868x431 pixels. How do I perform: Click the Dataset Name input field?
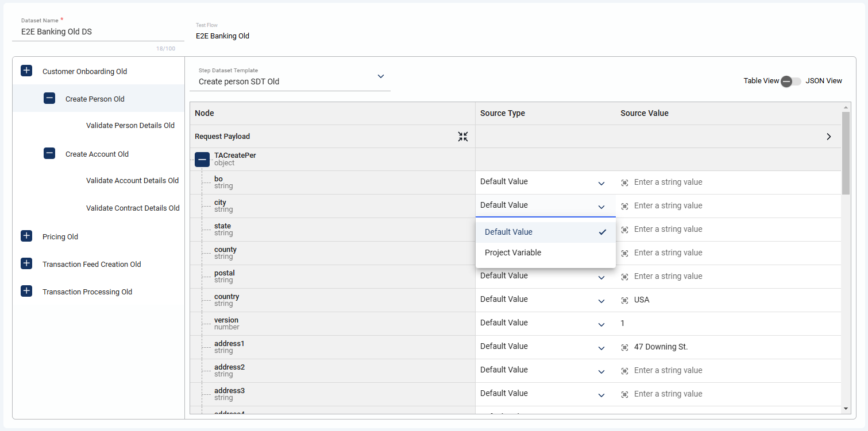(98, 32)
